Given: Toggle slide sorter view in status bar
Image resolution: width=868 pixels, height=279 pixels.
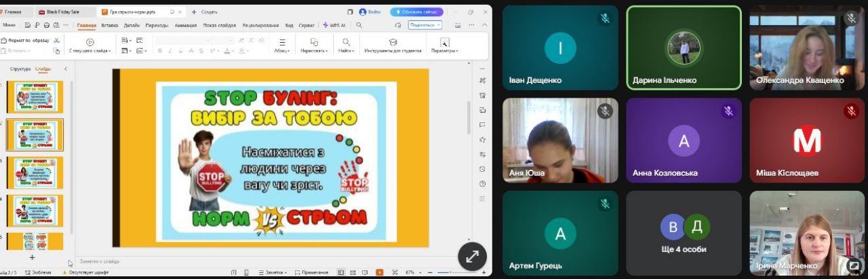Looking at the screenshot, I should point(351,272).
